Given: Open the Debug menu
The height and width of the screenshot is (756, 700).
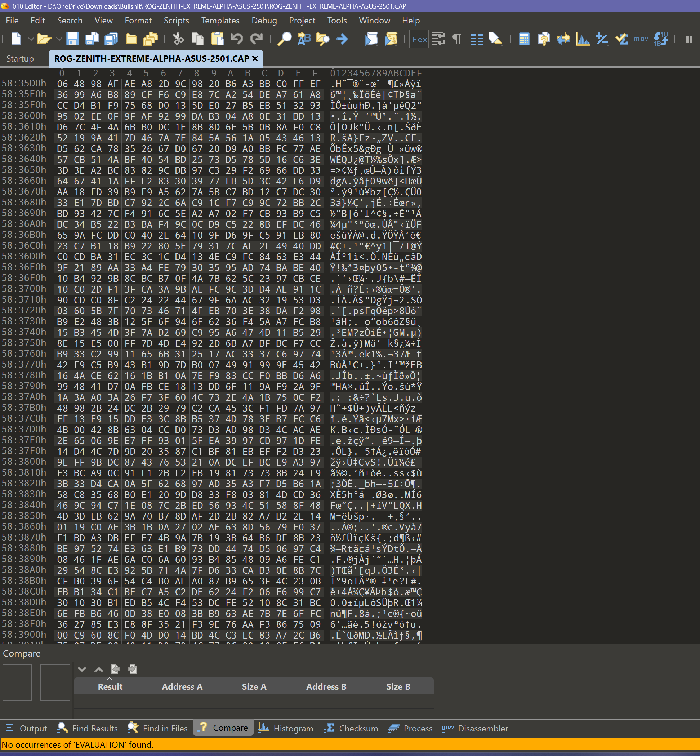Looking at the screenshot, I should coord(264,21).
